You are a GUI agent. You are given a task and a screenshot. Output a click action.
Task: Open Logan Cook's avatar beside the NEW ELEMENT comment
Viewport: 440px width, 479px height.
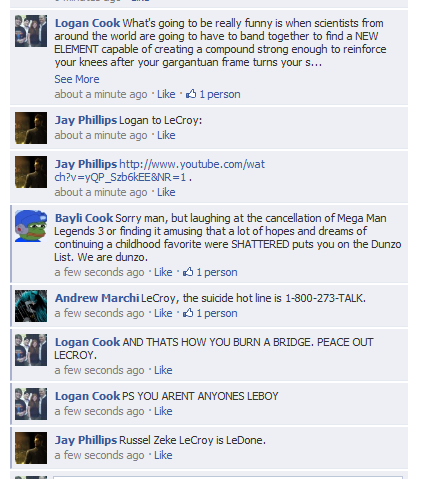tap(31, 31)
